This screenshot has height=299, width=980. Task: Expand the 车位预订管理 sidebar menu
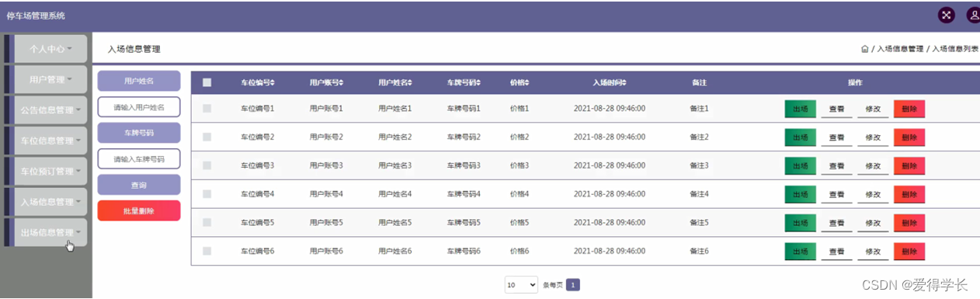click(50, 171)
